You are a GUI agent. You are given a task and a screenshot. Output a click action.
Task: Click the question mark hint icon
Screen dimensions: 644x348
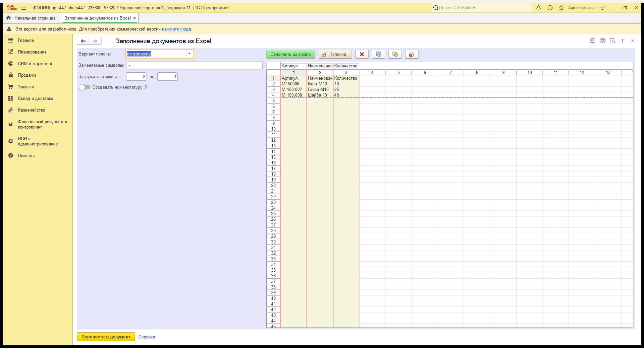(146, 87)
